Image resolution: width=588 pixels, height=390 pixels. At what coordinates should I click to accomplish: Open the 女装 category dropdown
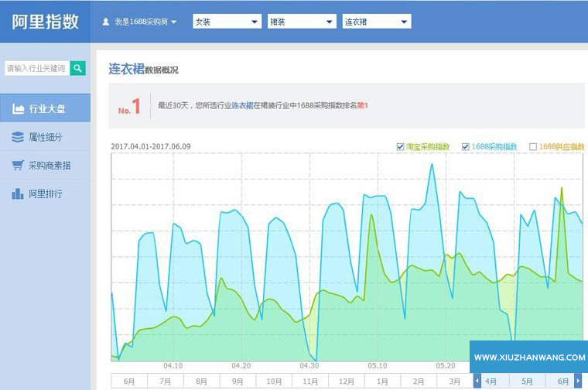tap(226, 22)
